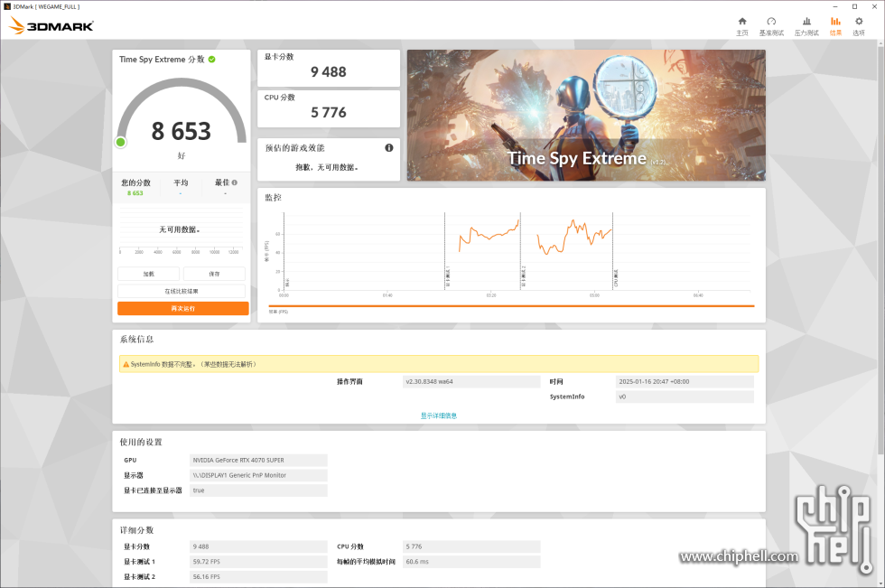Click the 平均 column label

[x=181, y=182]
